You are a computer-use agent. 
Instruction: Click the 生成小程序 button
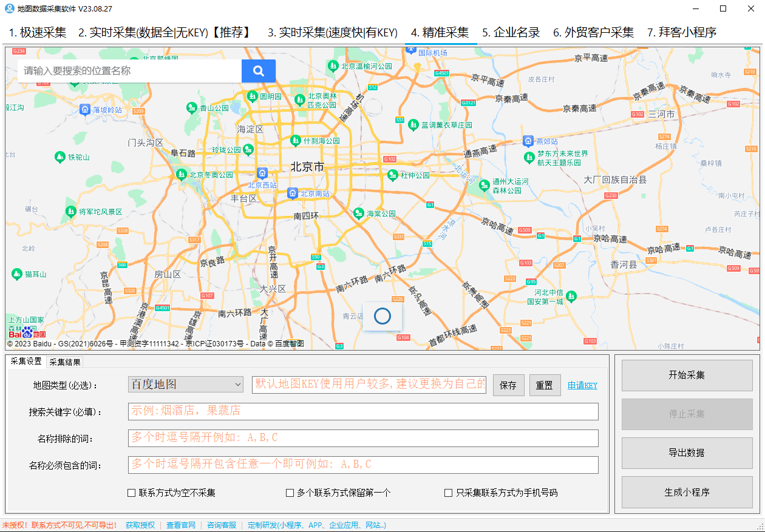click(687, 492)
